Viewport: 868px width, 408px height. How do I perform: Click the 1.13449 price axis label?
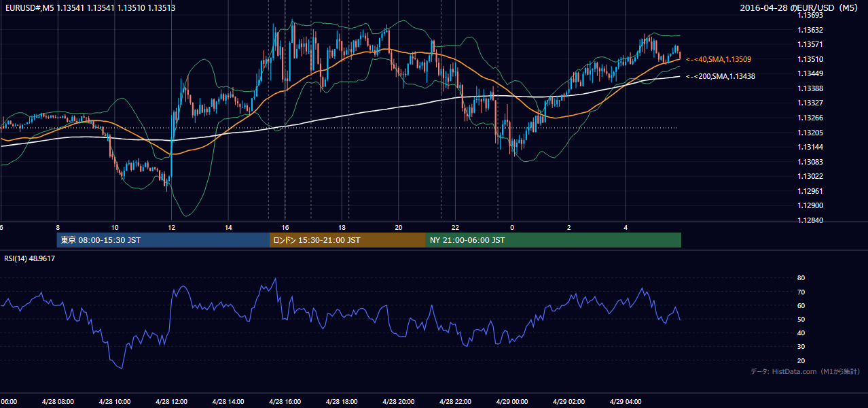[811, 73]
